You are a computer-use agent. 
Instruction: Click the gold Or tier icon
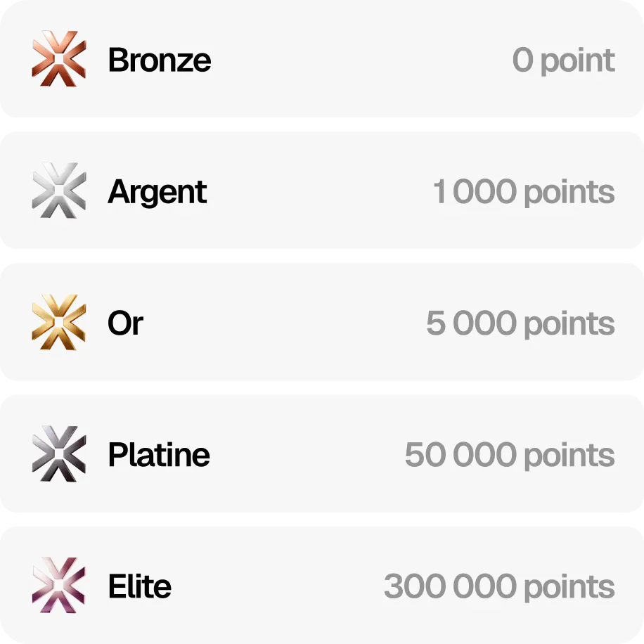coord(59,322)
